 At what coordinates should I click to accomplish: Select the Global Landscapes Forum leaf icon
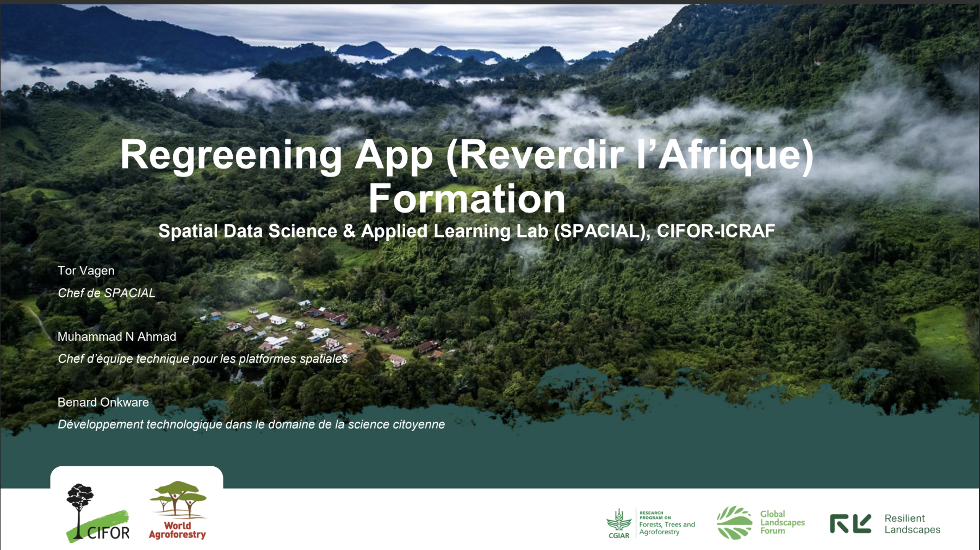coord(734,522)
